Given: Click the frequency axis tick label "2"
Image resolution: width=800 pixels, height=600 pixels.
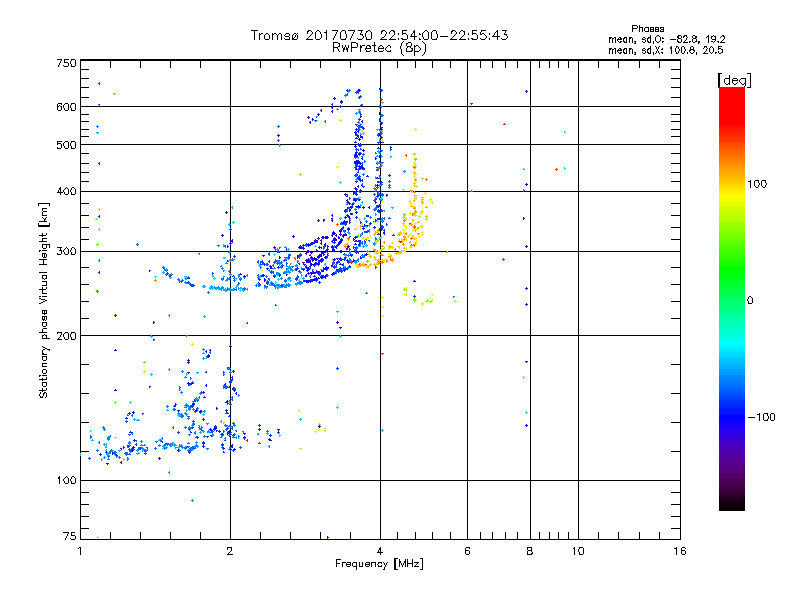Looking at the screenshot, I should click(230, 551).
